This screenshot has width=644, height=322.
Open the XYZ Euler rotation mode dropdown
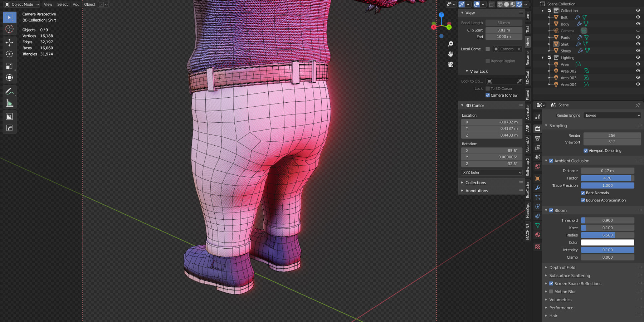click(x=492, y=172)
